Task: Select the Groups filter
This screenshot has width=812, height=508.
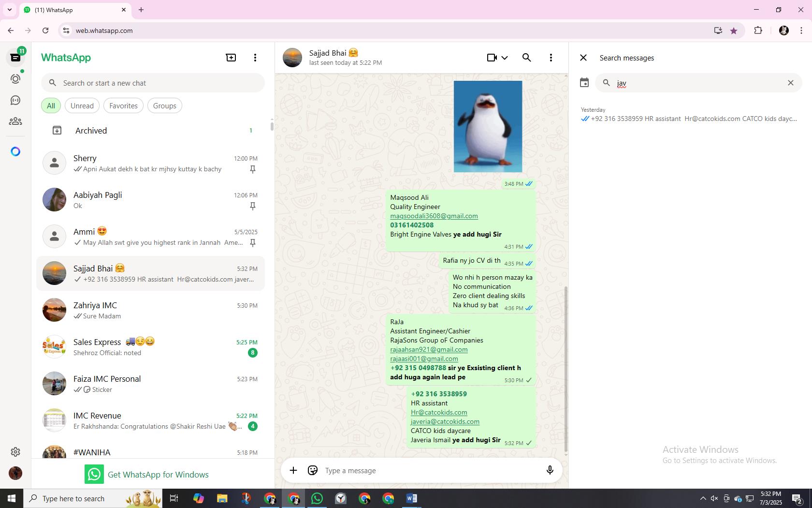Action: [x=165, y=106]
